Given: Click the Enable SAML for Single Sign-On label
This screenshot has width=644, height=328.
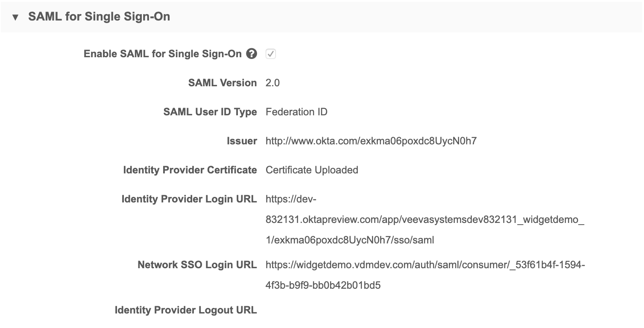Looking at the screenshot, I should 162,54.
